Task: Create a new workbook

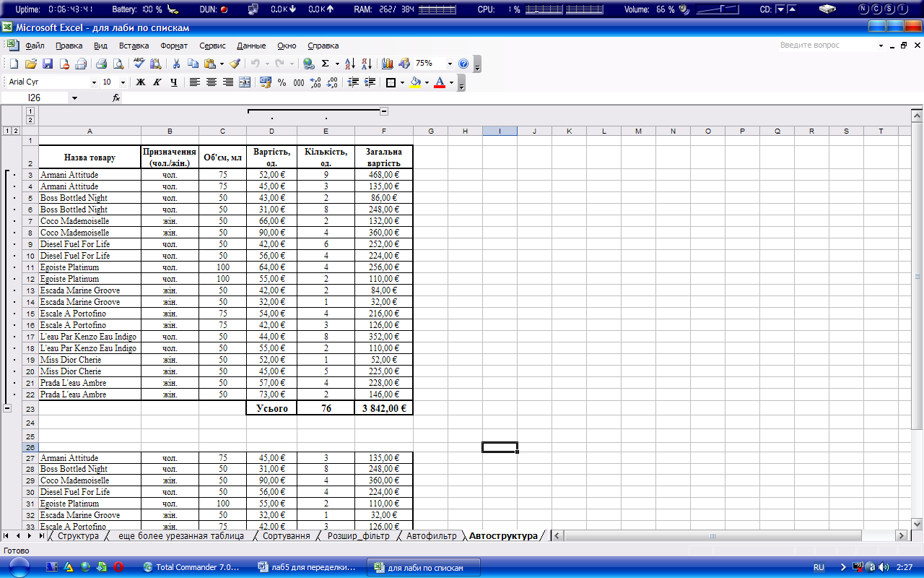Action: pos(14,64)
